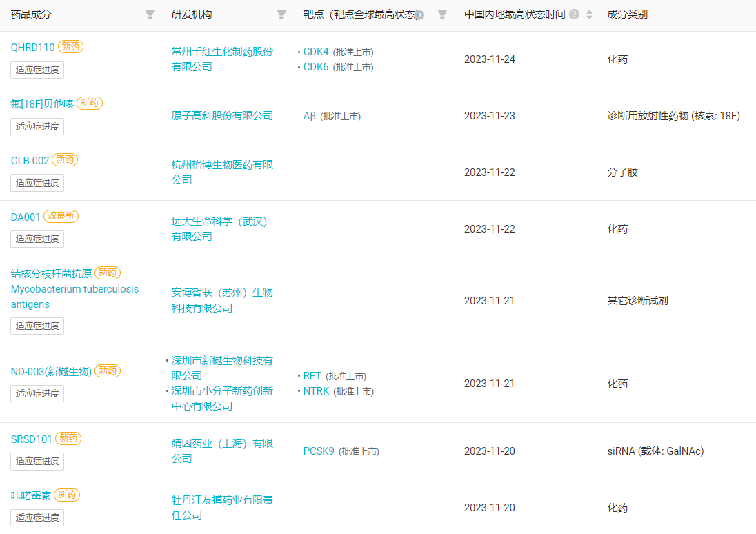Click the 成分类别 column header
This screenshot has height=534, width=756.
click(627, 14)
